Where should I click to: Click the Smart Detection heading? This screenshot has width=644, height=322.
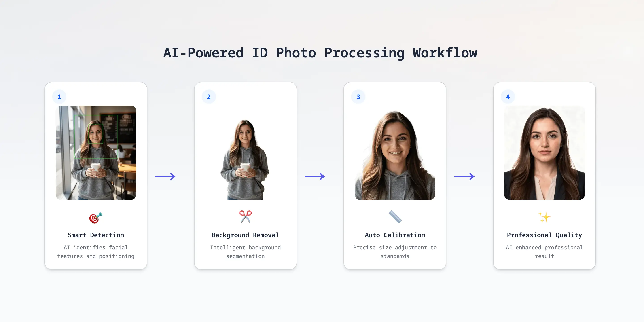click(96, 235)
